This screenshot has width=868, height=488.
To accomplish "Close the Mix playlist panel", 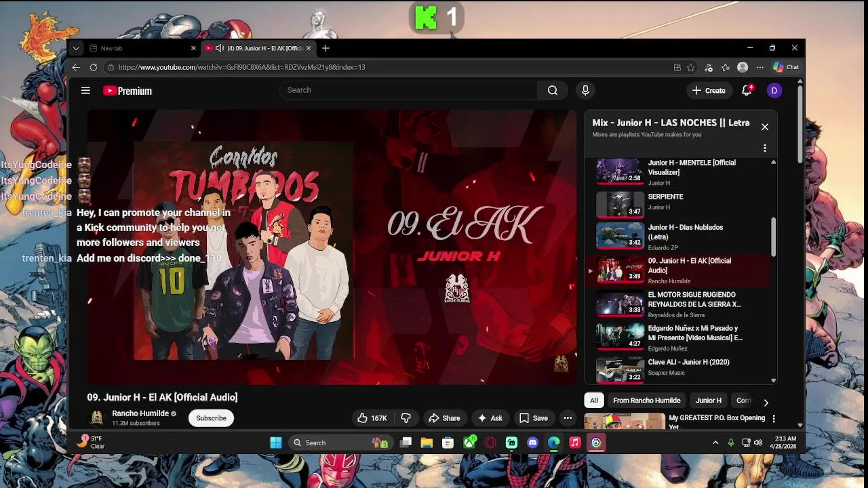I will [x=765, y=127].
